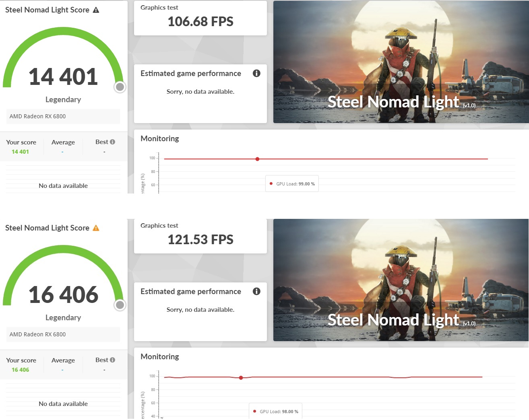Click the red chart marker showing GPU Load 98.00 %
The width and height of the screenshot is (529, 420).
pyautogui.click(x=241, y=378)
